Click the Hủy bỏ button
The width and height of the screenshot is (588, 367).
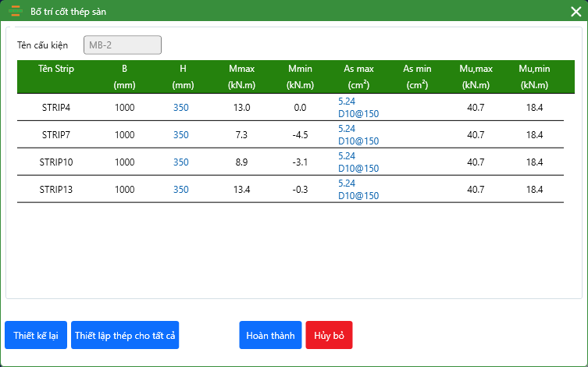coord(329,335)
